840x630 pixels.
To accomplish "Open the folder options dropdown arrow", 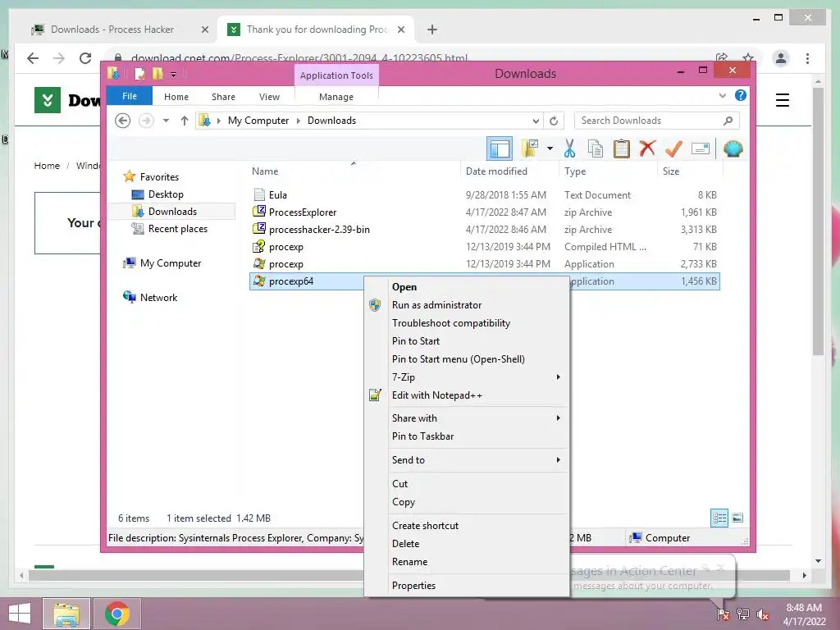I will [x=550, y=149].
